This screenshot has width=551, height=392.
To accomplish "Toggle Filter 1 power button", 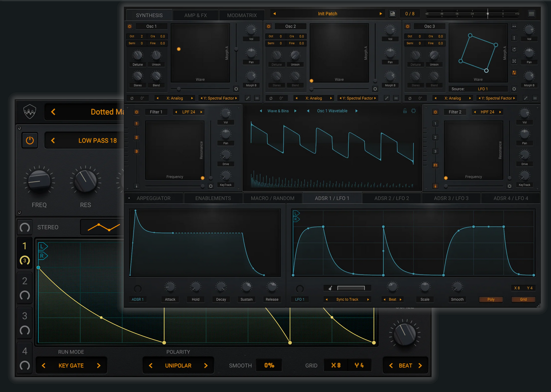I will pos(137,112).
